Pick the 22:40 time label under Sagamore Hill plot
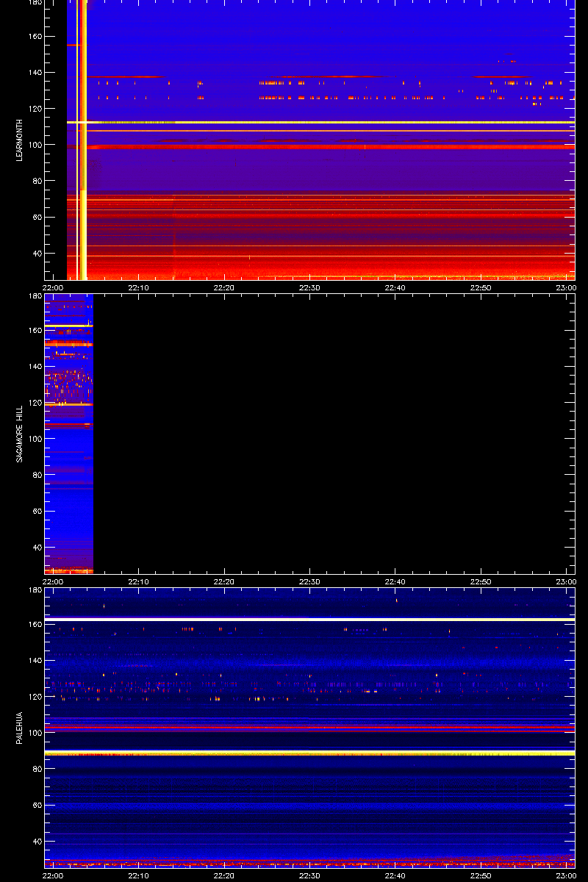Viewport: 588px width, 882px height. 395,581
